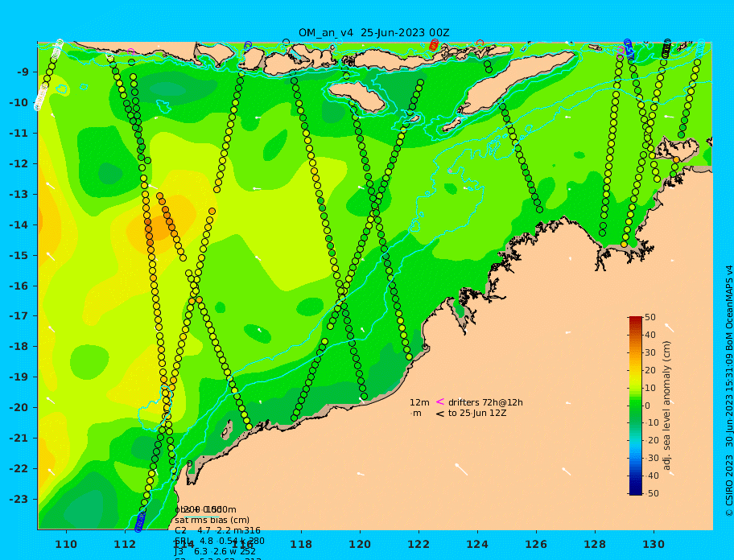This screenshot has width=734, height=560.
Task: Click latitude axis label '-14'
Action: click(x=19, y=225)
